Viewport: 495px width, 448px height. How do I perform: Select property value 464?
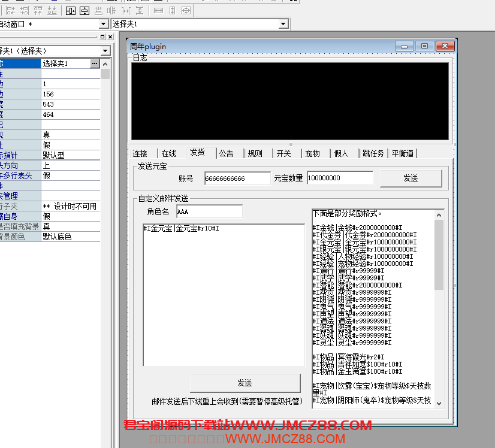click(71, 114)
